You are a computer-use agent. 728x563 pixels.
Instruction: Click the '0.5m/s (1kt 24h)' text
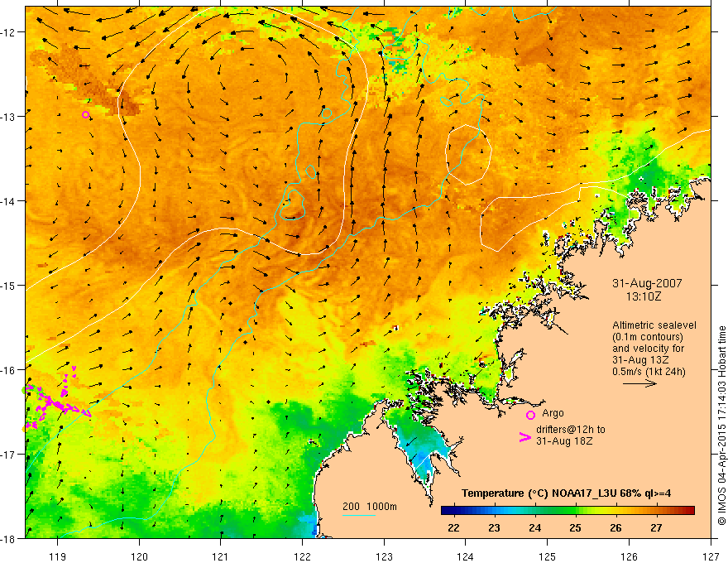649,371
